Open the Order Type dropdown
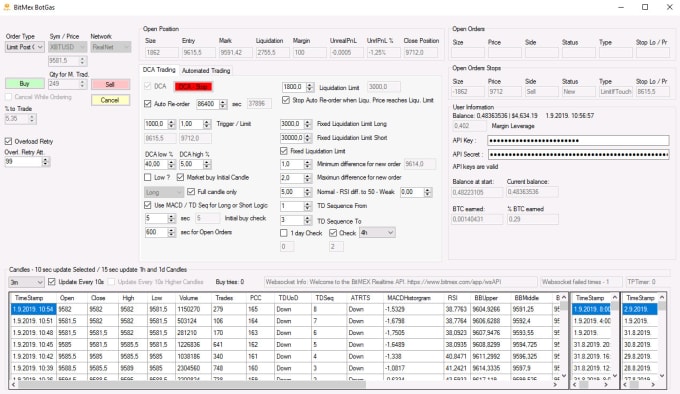Screen dimensions: 680x394 pyautogui.click(x=25, y=47)
